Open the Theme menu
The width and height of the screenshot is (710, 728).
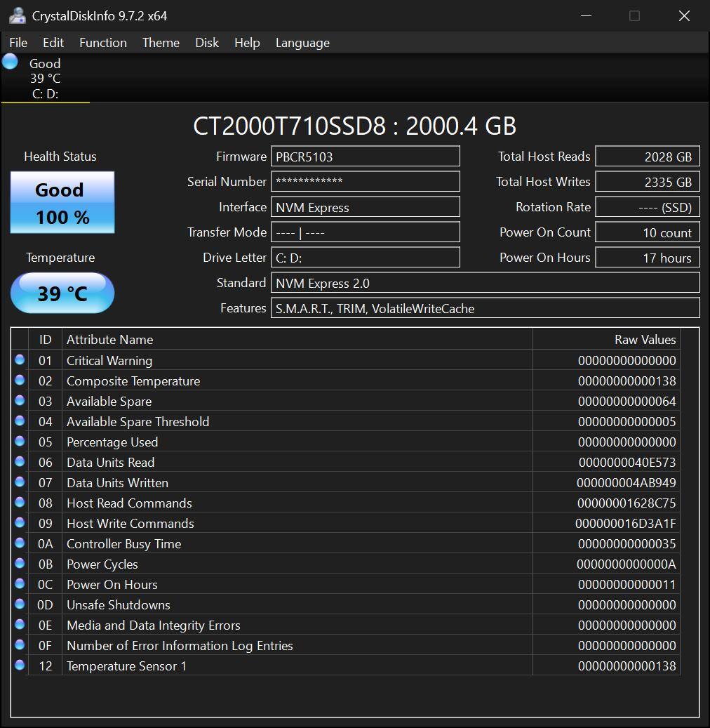pyautogui.click(x=161, y=43)
